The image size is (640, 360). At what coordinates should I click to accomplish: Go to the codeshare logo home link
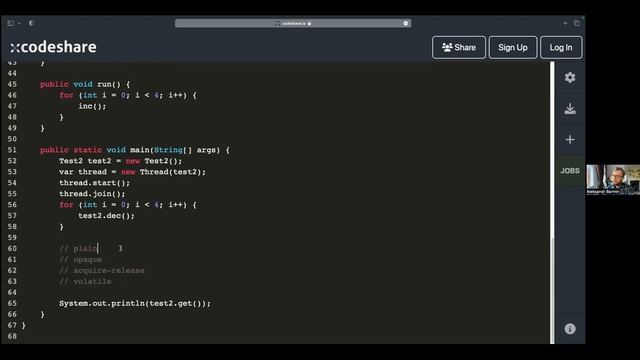coord(53,47)
